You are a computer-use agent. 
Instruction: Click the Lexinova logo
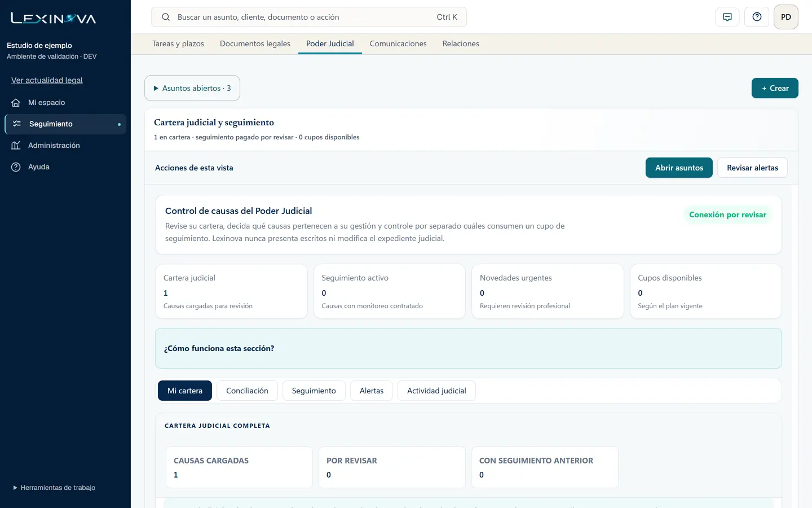[x=54, y=18]
